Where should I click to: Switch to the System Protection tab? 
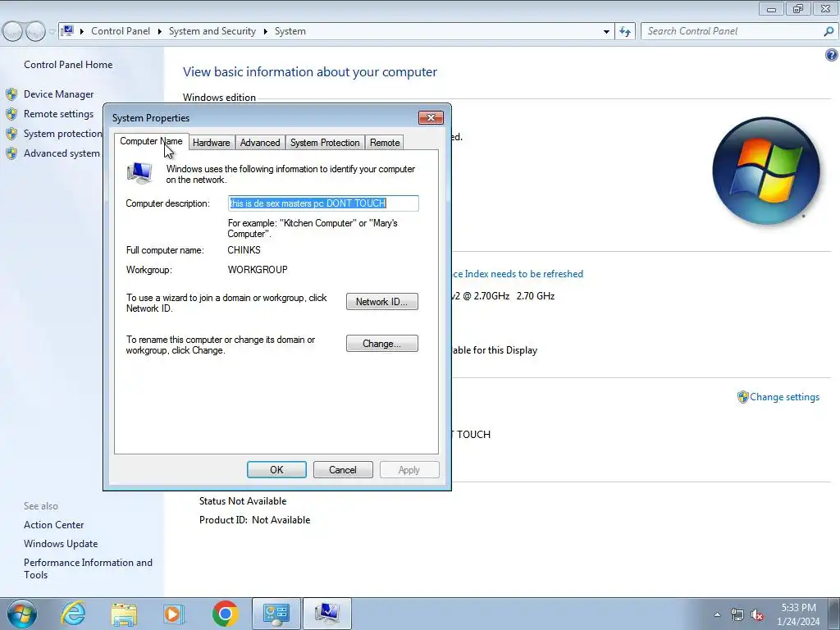click(325, 143)
